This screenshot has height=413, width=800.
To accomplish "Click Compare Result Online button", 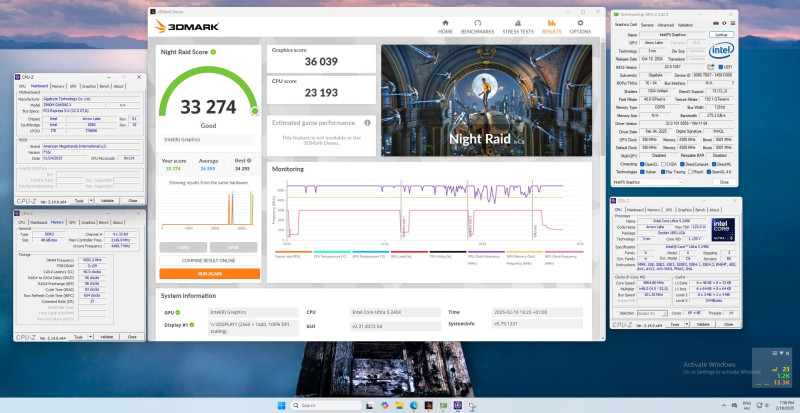I will click(x=208, y=260).
